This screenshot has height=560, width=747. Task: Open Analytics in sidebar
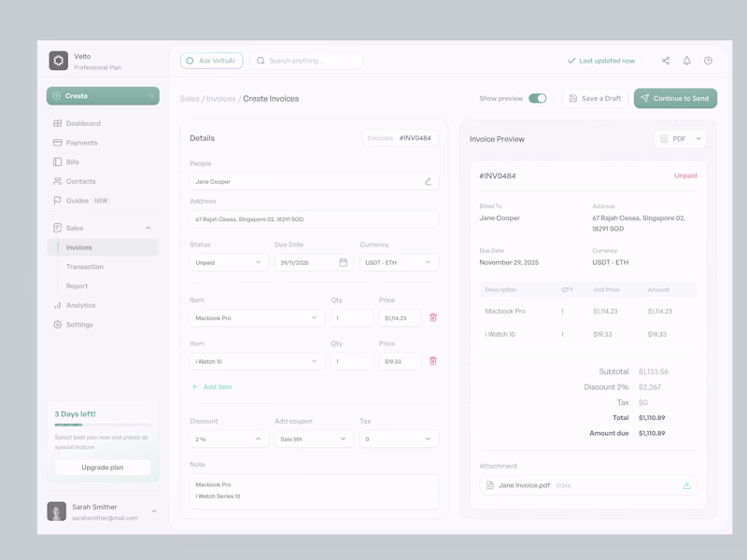(x=103, y=305)
